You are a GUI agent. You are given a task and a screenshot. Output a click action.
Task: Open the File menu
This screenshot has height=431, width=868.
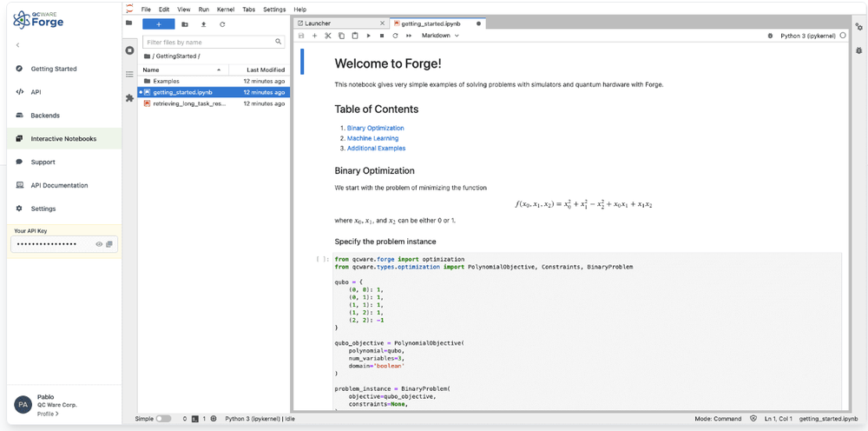(146, 10)
